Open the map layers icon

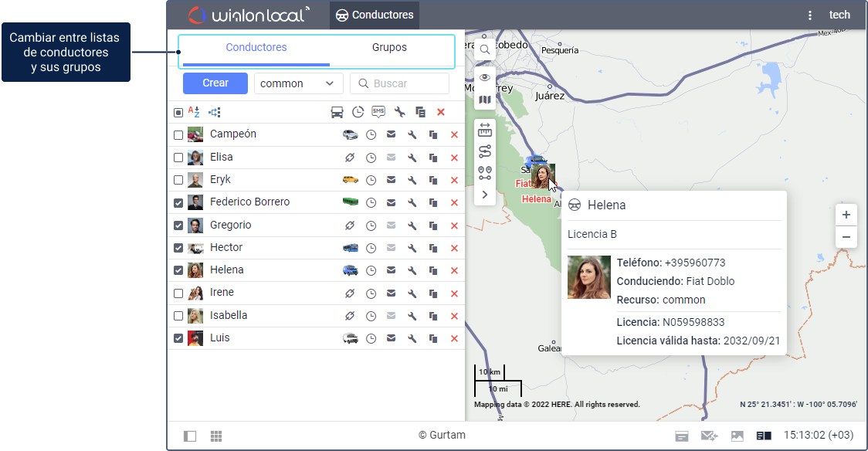[485, 100]
